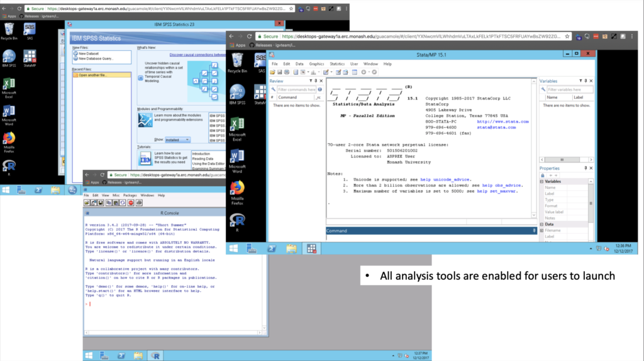Toggle the pin on the Variables panel
The image size is (644, 361).
pyautogui.click(x=584, y=81)
